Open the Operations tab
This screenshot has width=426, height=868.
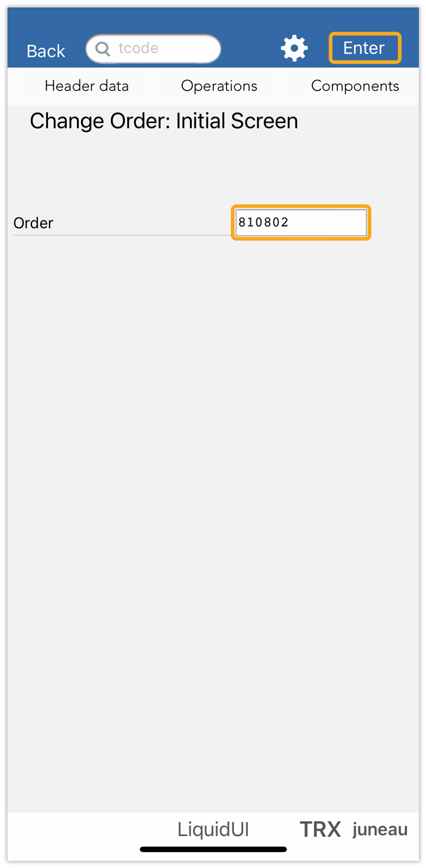(219, 86)
